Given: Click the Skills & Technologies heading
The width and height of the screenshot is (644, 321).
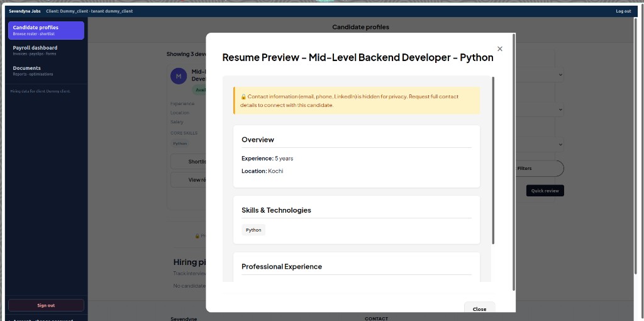Looking at the screenshot, I should tap(276, 210).
